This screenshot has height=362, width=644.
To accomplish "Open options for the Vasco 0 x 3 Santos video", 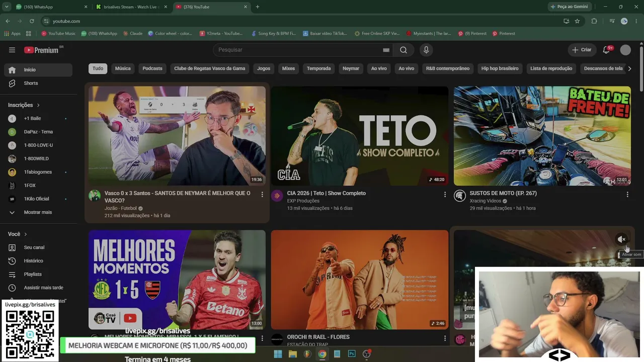I will coord(262,194).
